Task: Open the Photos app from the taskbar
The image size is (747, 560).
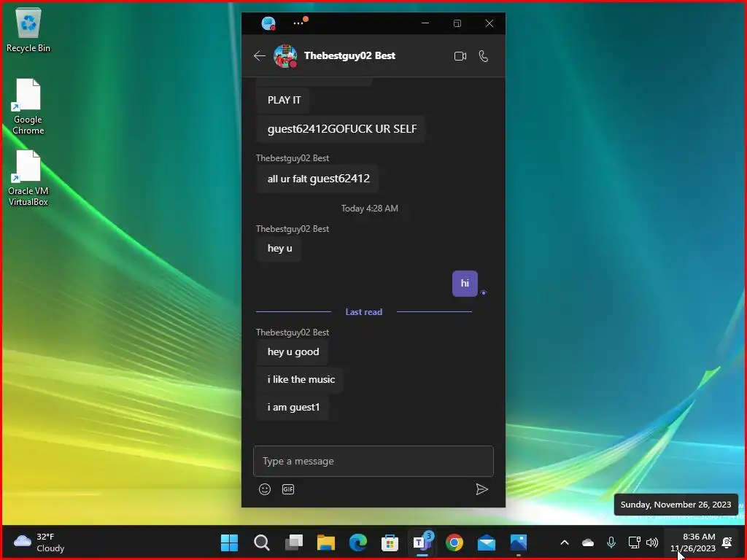Action: point(519,542)
